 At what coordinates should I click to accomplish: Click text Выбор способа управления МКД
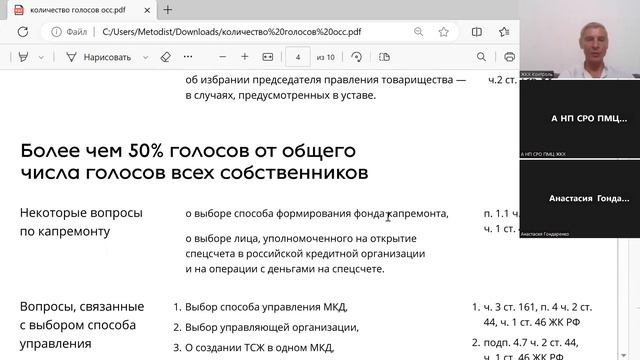pos(267,307)
